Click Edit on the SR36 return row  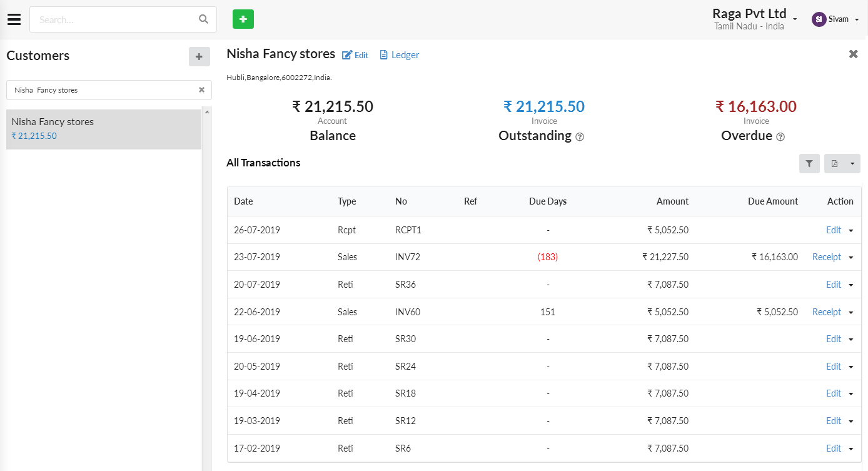pyautogui.click(x=833, y=285)
